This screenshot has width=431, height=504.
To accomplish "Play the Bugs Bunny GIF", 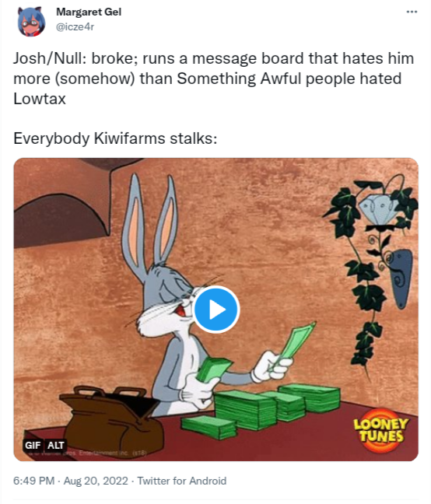I will click(216, 310).
